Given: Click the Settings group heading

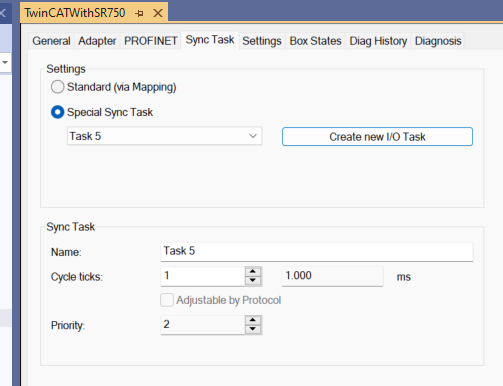Looking at the screenshot, I should [66, 69].
